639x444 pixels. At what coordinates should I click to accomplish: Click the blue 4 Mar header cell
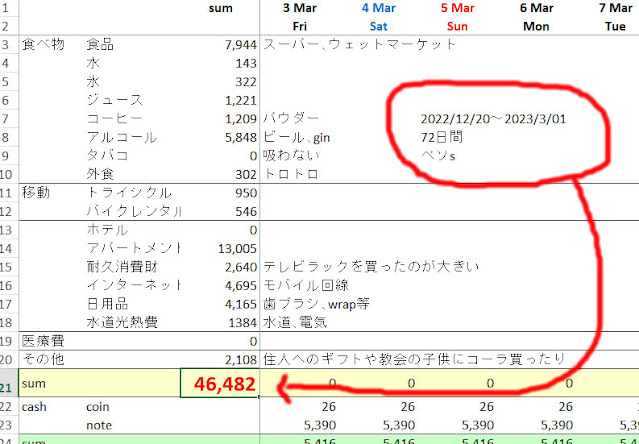coord(379,8)
